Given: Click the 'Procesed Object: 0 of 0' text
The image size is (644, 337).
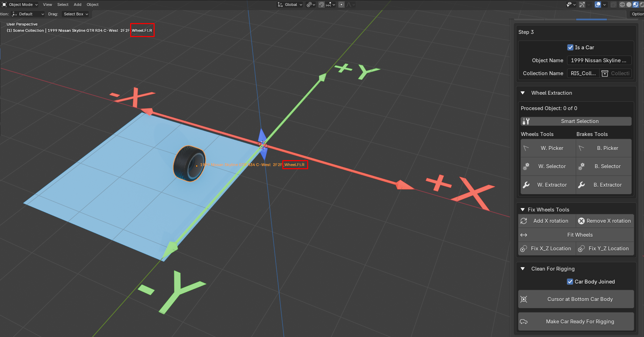Looking at the screenshot, I should click(549, 108).
